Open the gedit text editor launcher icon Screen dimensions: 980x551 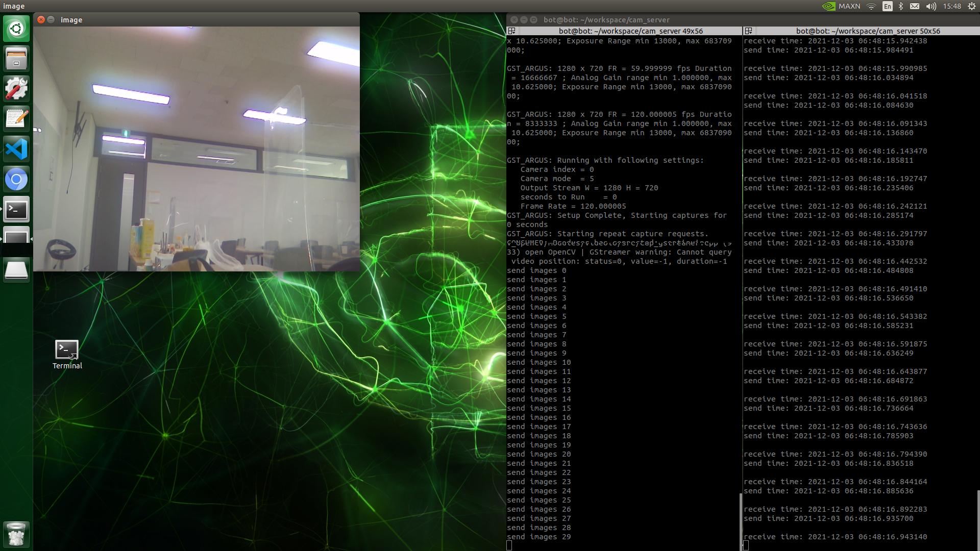pyautogui.click(x=16, y=118)
